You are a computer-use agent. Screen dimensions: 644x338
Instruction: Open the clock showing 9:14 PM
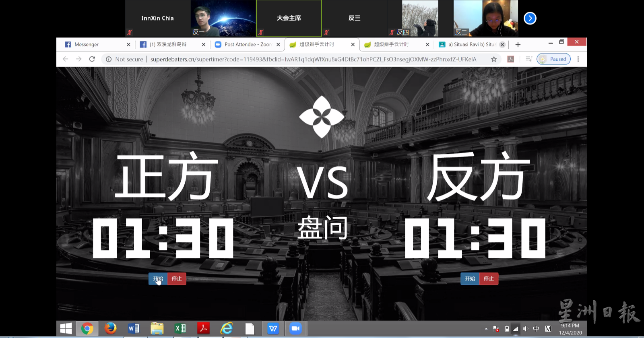point(570,329)
